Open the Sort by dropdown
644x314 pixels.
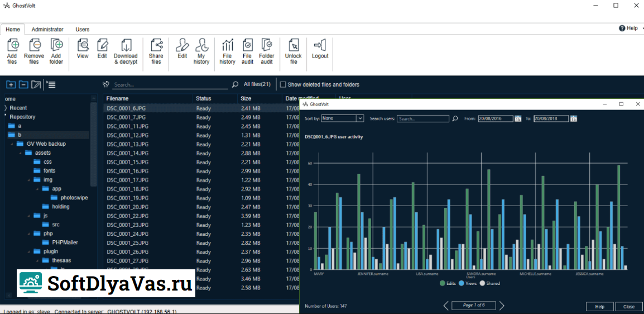click(x=343, y=118)
